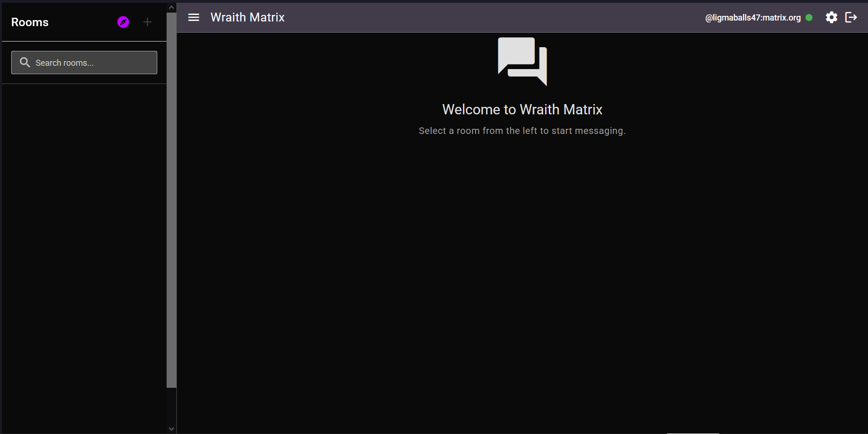Viewport: 868px width, 434px height.
Task: Open settings via the gear icon
Action: (x=832, y=17)
